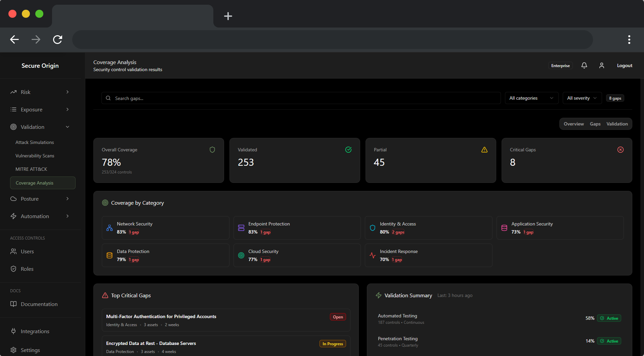
Task: Expand the Risk menu chevron
Action: 68,92
